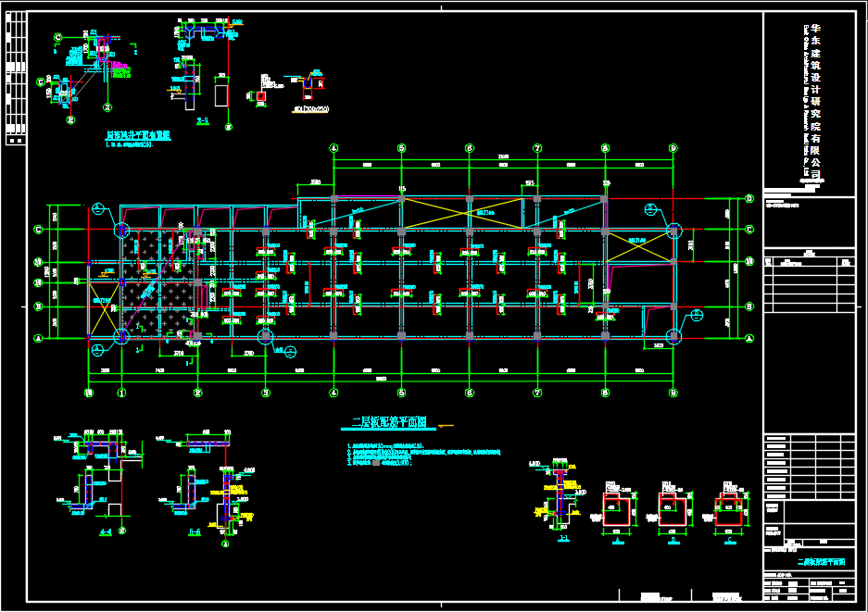This screenshot has width=868, height=612.
Task: Select axis bubble D on right side
Action: coord(748,199)
